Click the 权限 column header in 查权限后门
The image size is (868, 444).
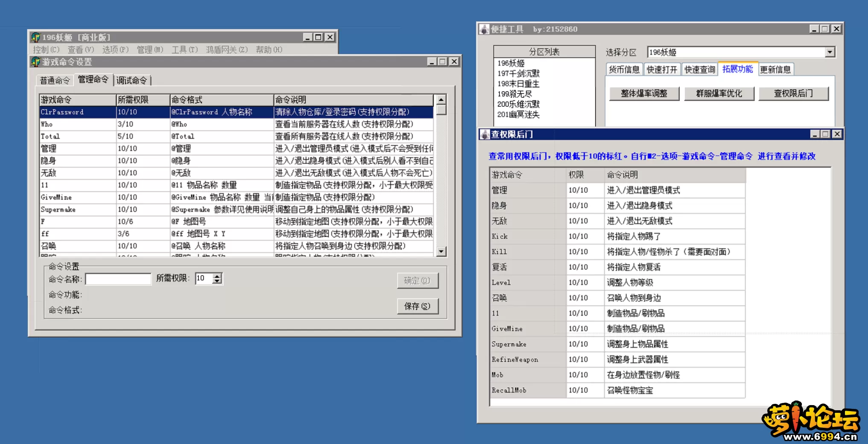click(x=585, y=175)
